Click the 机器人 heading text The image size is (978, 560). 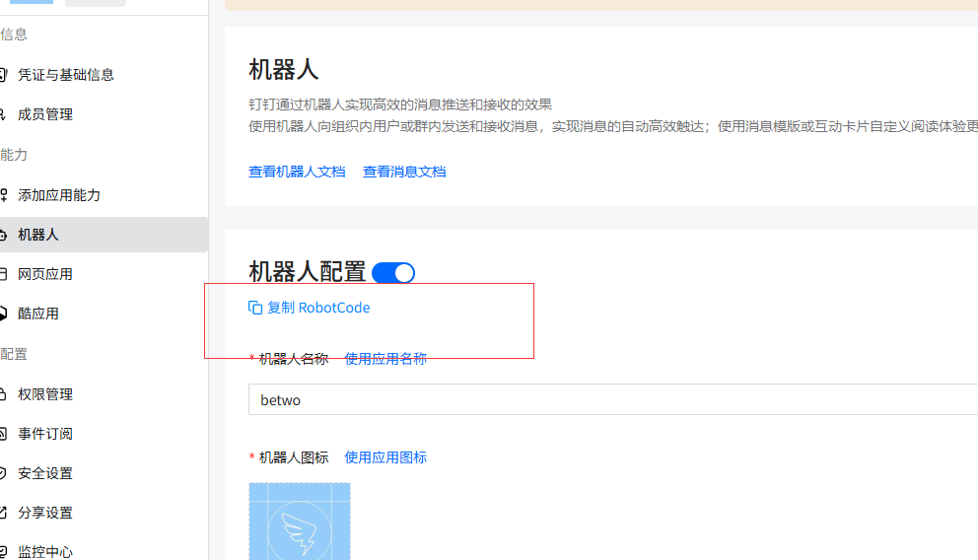(283, 69)
